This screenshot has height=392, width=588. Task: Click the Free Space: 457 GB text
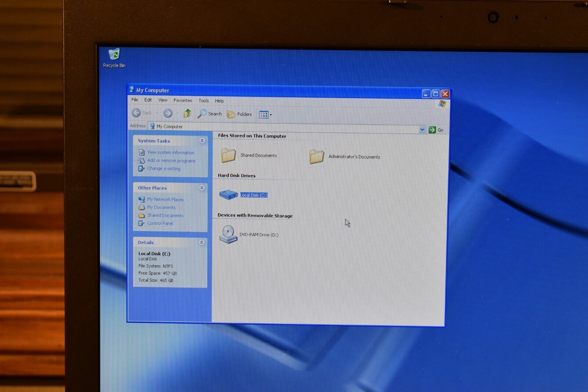coord(158,273)
